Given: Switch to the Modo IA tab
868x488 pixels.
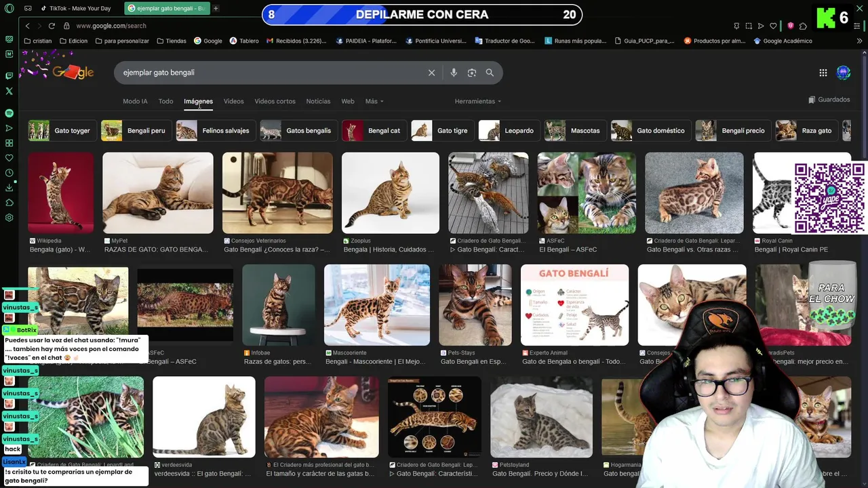Looking at the screenshot, I should pos(135,101).
